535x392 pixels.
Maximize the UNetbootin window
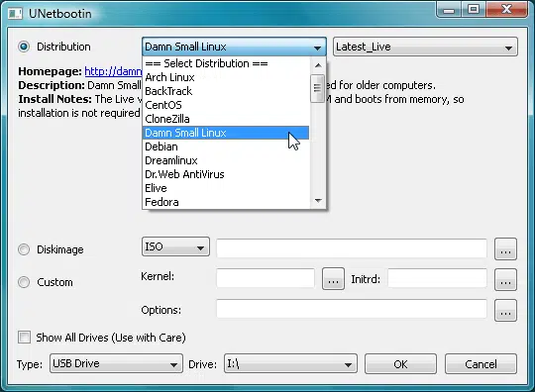pos(474,10)
